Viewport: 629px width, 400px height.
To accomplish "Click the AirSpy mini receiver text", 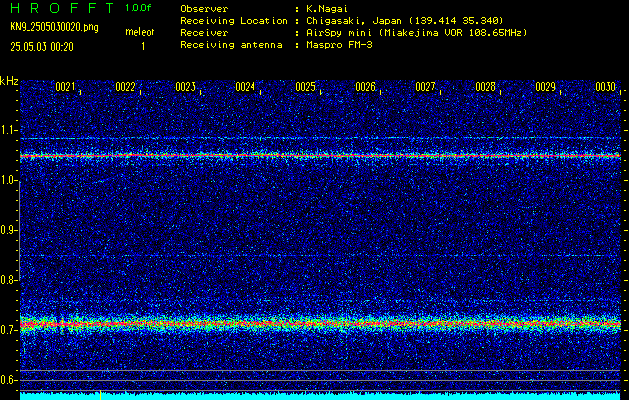I will click(416, 32).
